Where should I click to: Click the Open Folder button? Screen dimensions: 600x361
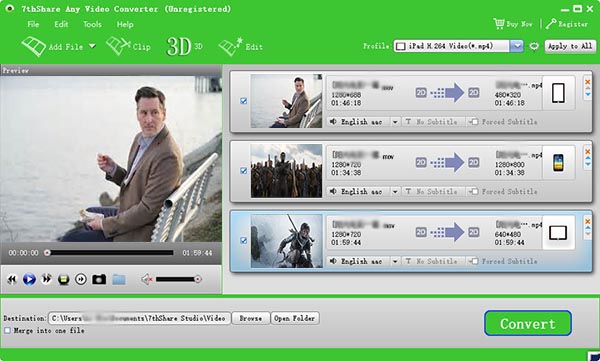(x=295, y=318)
